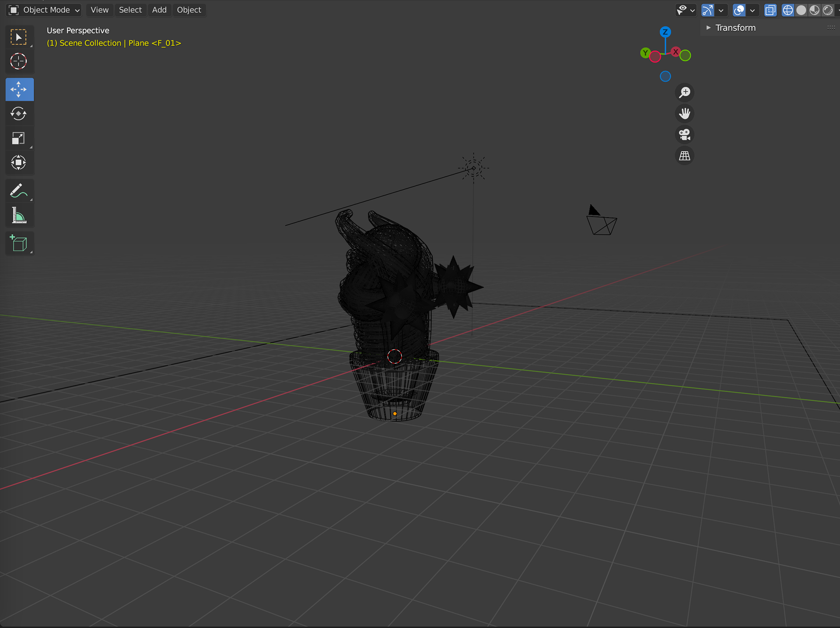The width and height of the screenshot is (840, 628).
Task: Click the zoom magnifier viewport button
Action: click(x=685, y=92)
